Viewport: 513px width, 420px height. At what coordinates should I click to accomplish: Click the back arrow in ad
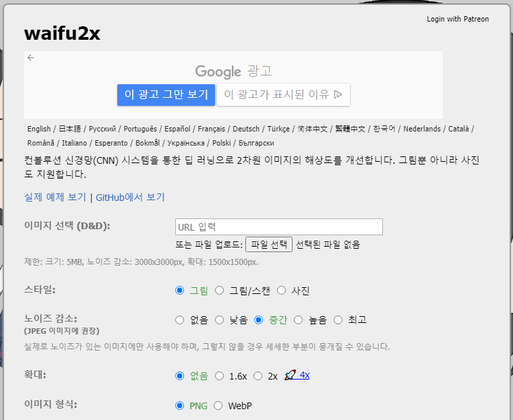pos(31,57)
